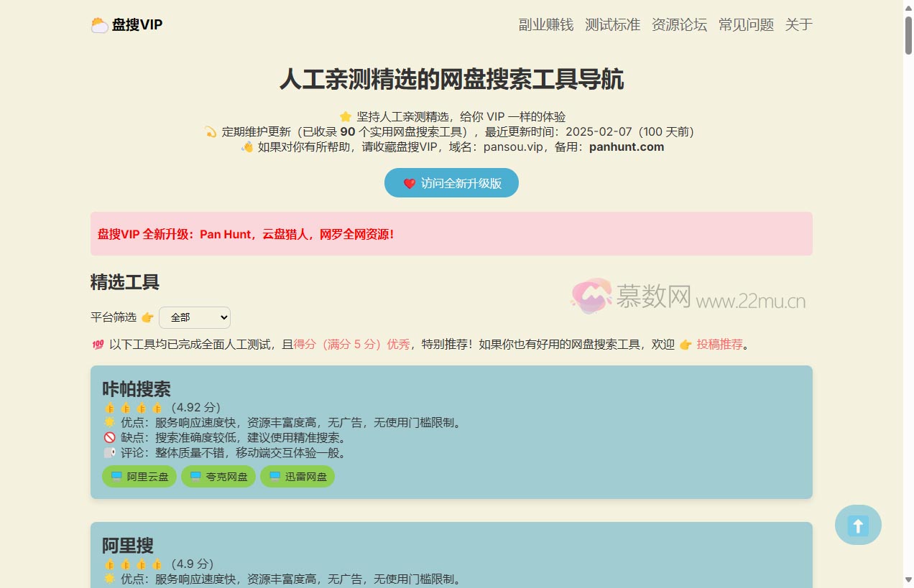This screenshot has width=914, height=588.
Task: Click the speech bubble icon before 评论
Action: [x=109, y=452]
